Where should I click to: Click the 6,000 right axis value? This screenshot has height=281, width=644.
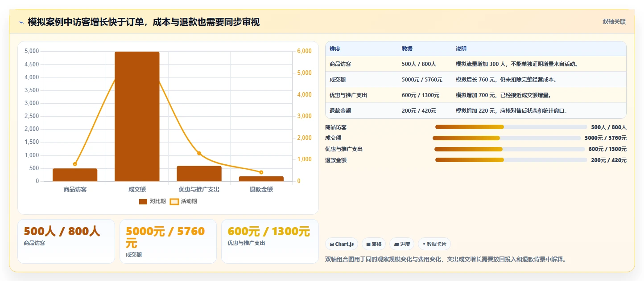click(304, 51)
